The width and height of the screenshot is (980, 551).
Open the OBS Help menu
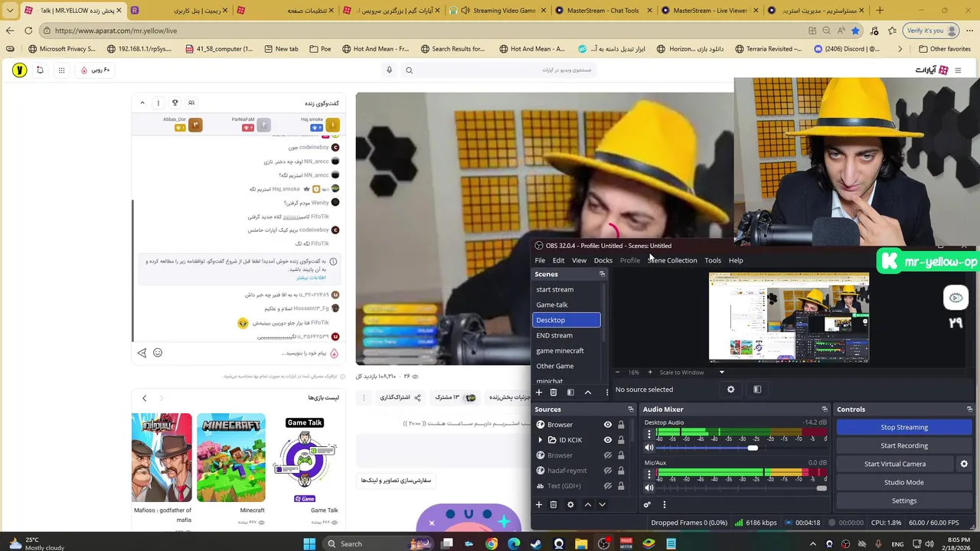736,260
